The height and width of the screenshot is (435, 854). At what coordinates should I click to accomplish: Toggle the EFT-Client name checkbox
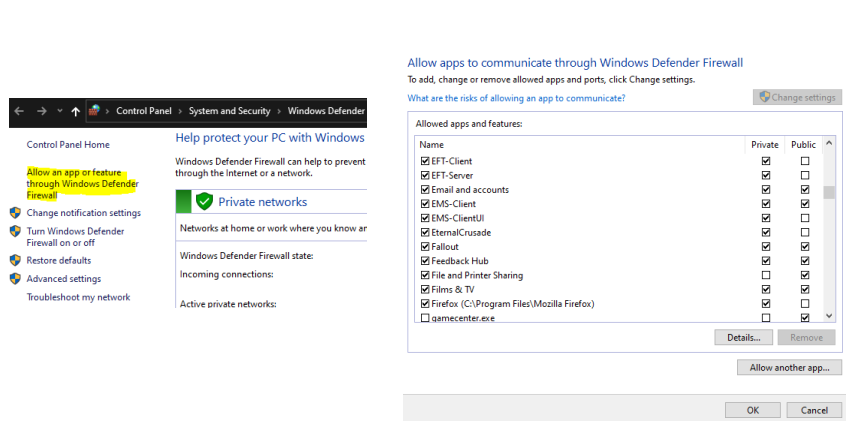pos(425,161)
